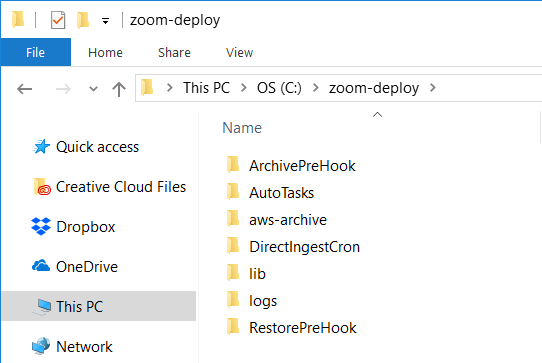The image size is (542, 363).
Task: Go back with the left arrow button
Action: pos(25,89)
